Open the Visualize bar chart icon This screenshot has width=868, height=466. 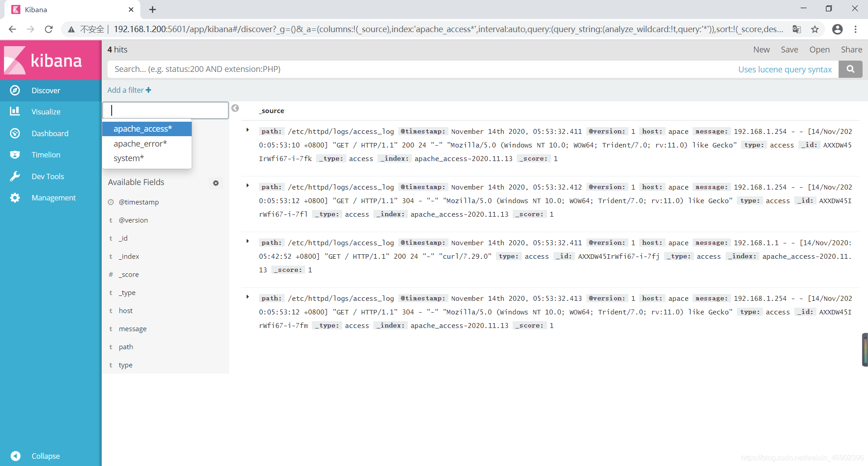(x=15, y=111)
